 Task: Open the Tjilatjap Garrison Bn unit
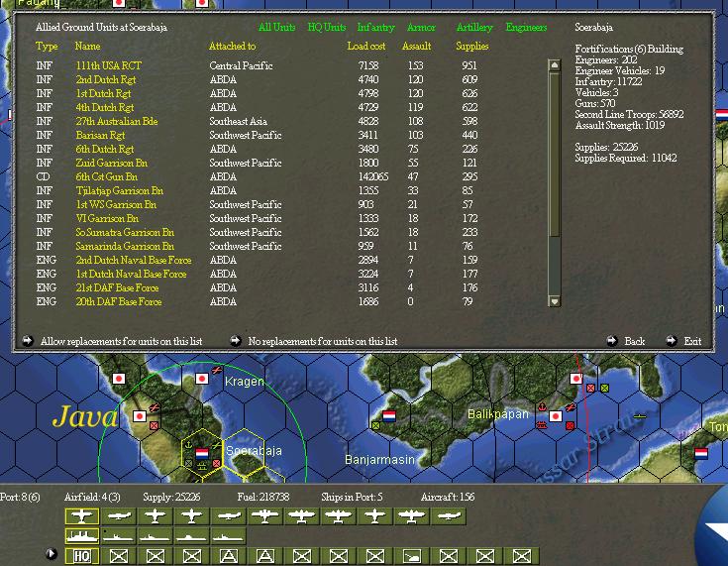click(x=119, y=190)
